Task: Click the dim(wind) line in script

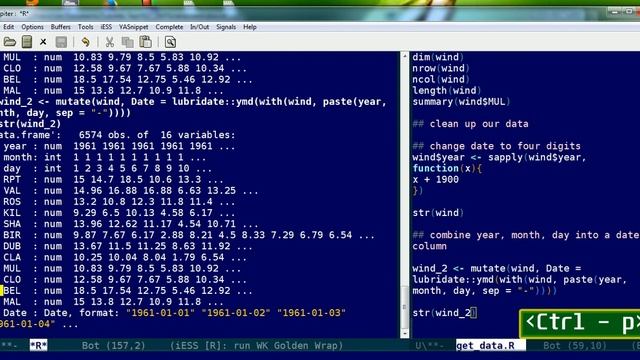Action: coord(438,57)
